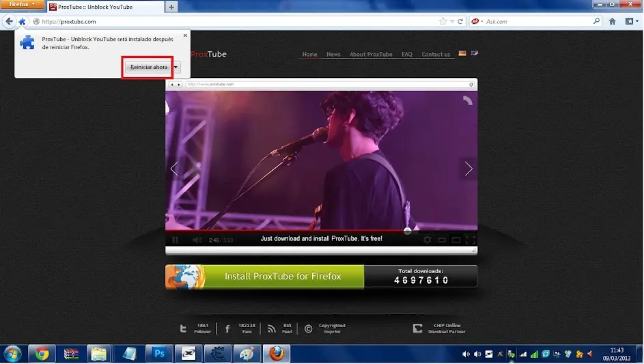This screenshot has height=364, width=644.
Task: Select the ProxTube :: Unblock YouTube tab
Action: tap(106, 7)
